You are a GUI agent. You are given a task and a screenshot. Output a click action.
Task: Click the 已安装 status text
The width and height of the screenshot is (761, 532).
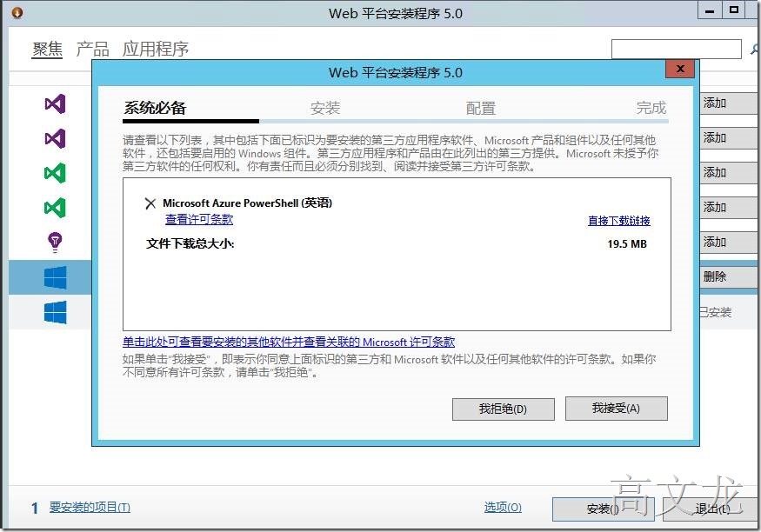716,312
